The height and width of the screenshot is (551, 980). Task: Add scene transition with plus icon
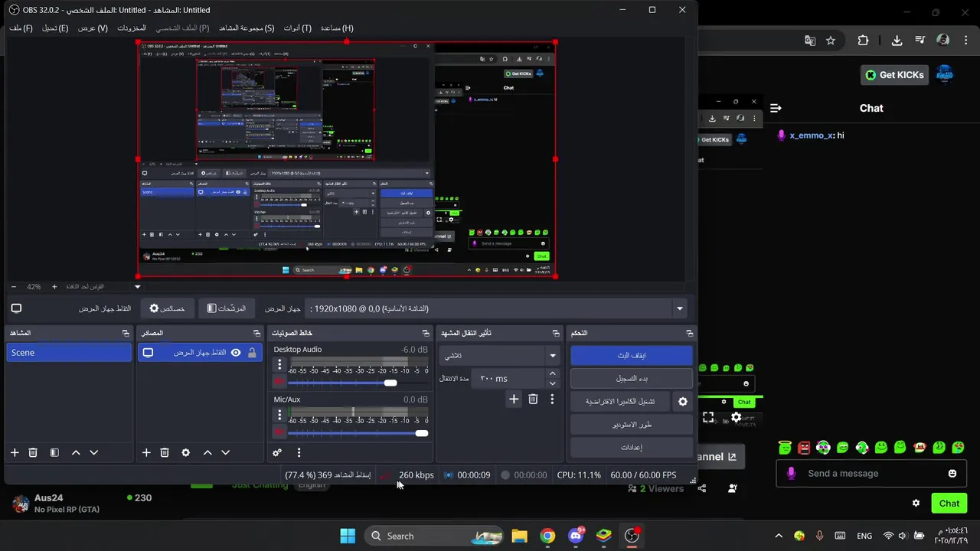[514, 399]
